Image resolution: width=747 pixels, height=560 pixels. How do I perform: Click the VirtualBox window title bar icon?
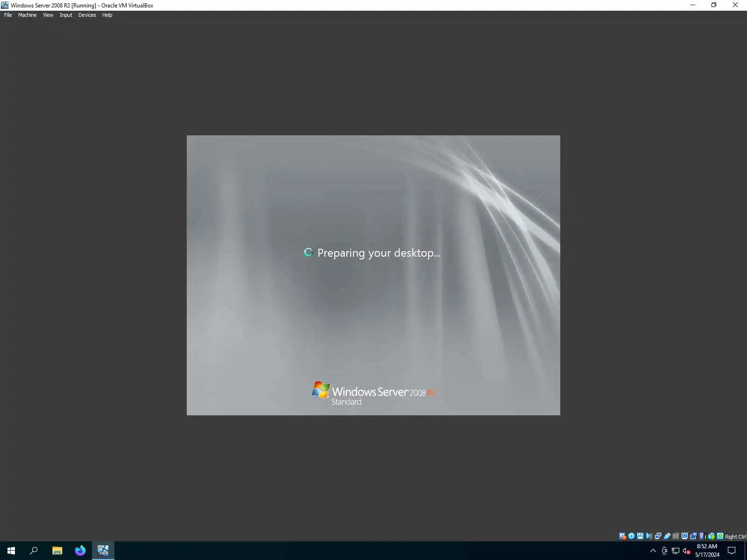click(x=5, y=5)
